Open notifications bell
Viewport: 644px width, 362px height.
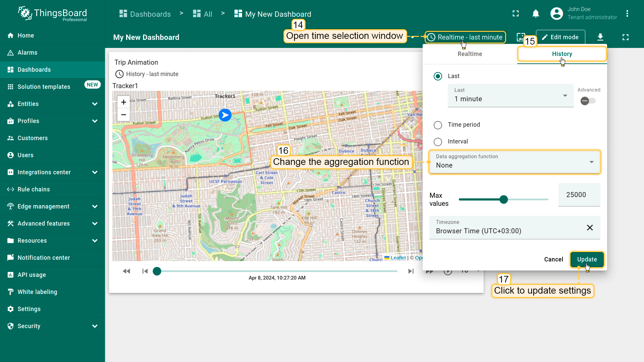tap(536, 13)
